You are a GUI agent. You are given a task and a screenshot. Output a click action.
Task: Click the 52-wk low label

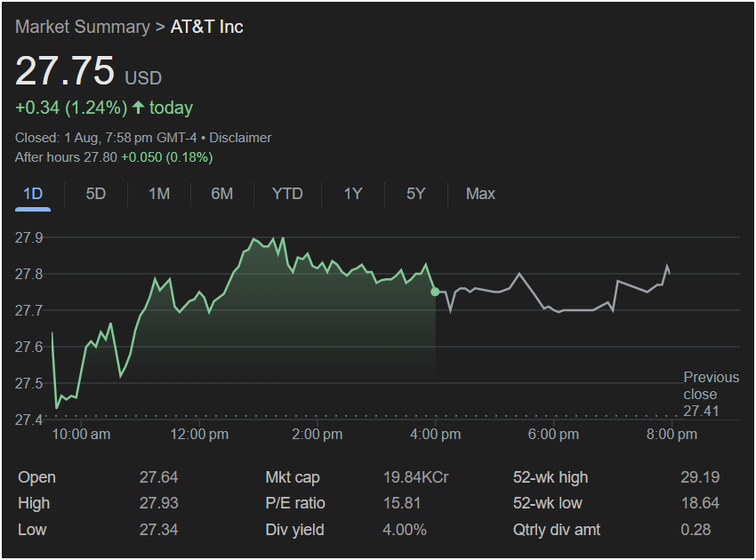[x=547, y=503]
